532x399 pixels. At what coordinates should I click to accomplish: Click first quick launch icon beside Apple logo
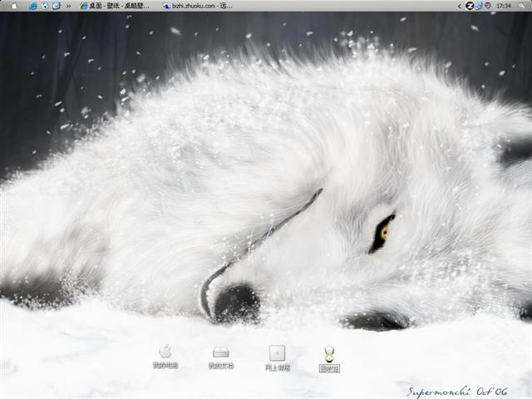(32, 5)
